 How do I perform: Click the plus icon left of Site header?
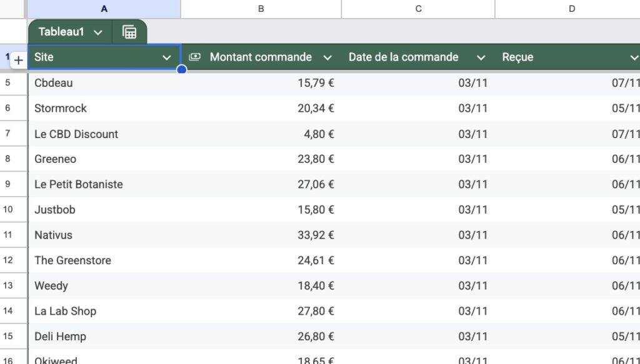[19, 61]
